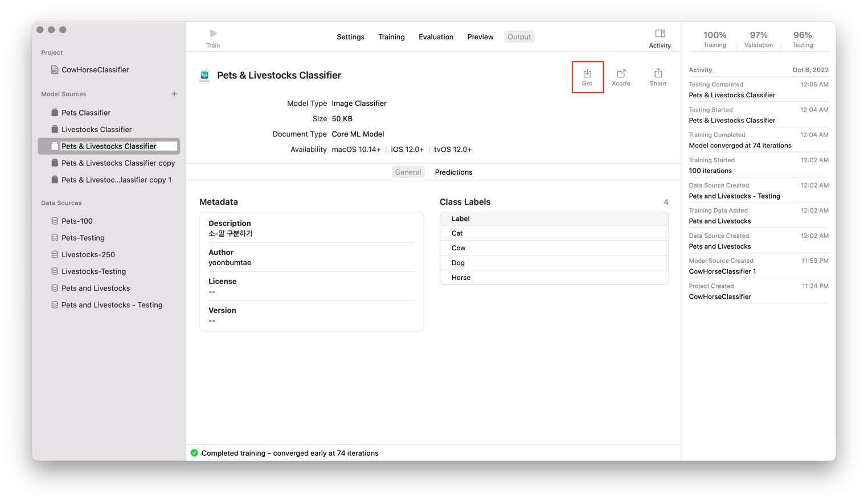
Task: Switch to the Settings tab
Action: [350, 37]
